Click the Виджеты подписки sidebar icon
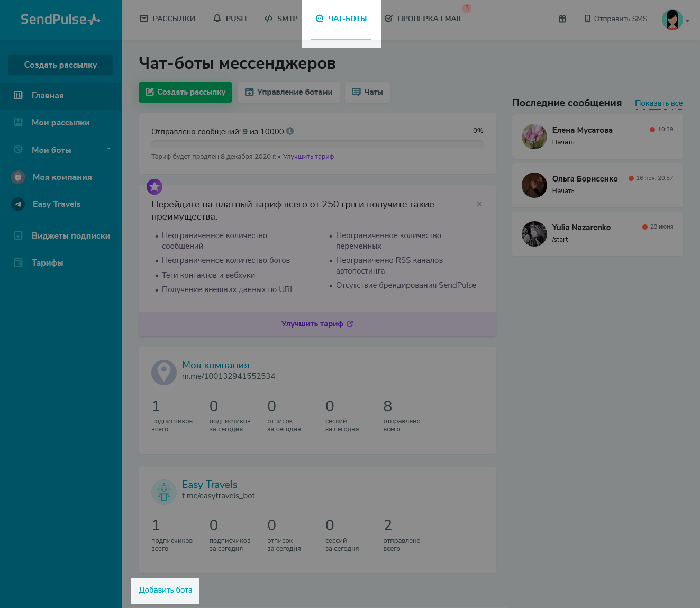This screenshot has width=700, height=608. [x=18, y=235]
